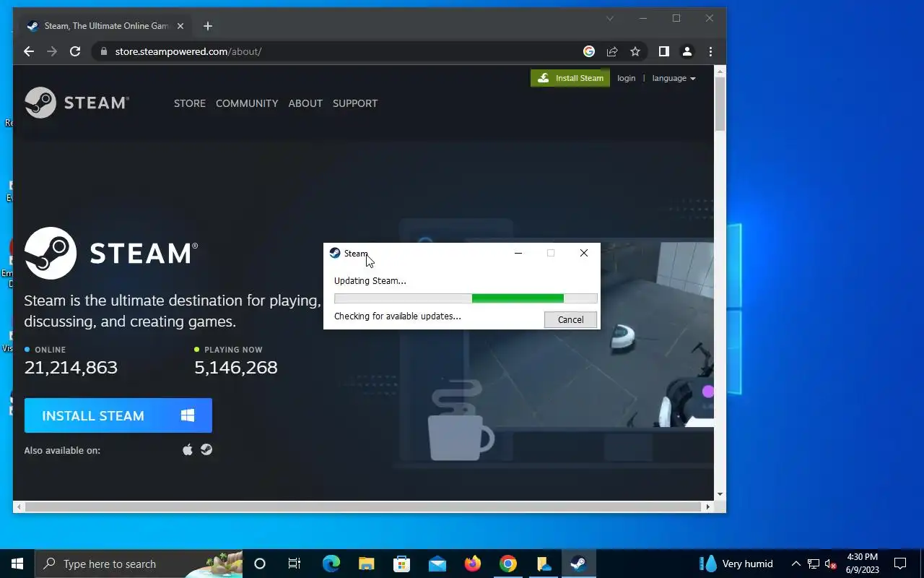The image size is (924, 578).
Task: Open the notification center icon
Action: point(900,564)
